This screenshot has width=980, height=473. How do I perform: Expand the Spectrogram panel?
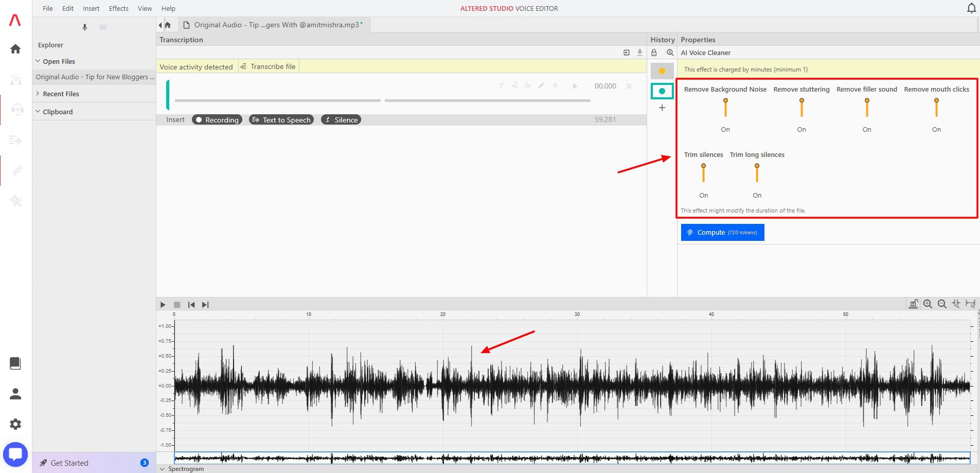[x=163, y=469]
